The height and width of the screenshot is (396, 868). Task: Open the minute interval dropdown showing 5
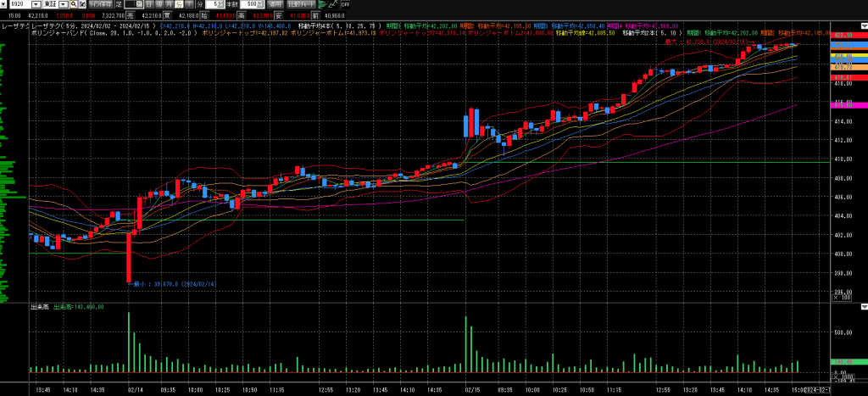click(222, 4)
